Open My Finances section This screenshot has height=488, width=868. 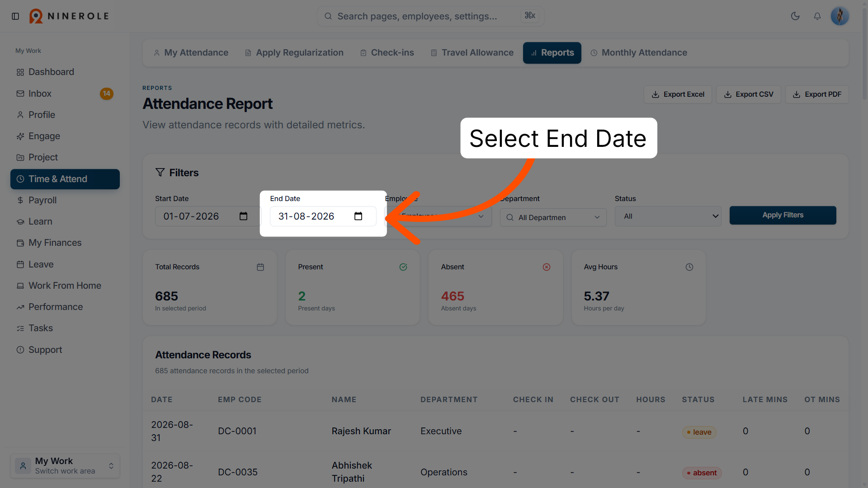(x=65, y=243)
